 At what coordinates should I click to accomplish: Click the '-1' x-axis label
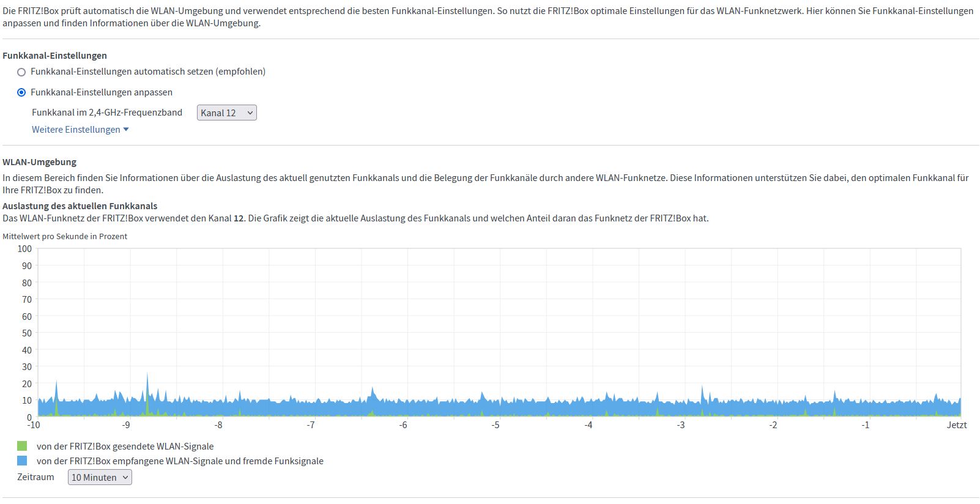865,425
